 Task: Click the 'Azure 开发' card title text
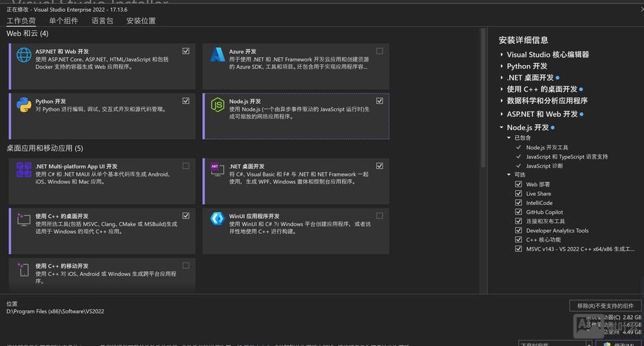coord(243,51)
